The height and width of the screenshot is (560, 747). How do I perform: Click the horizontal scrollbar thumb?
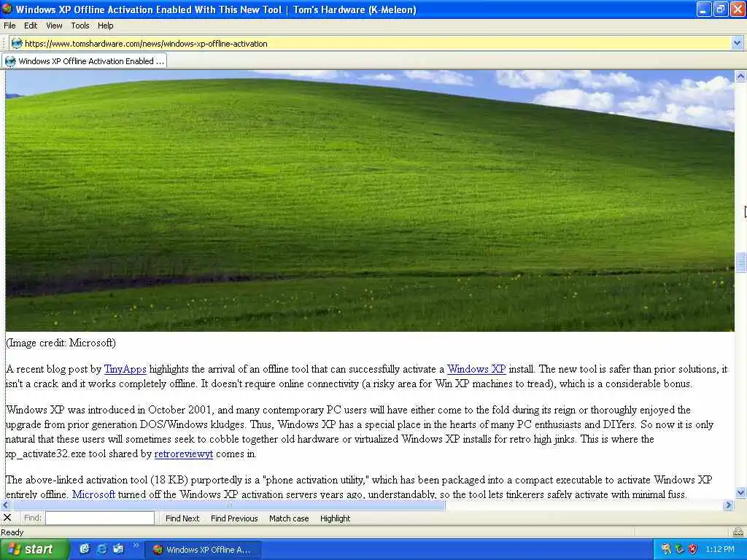click(x=228, y=505)
